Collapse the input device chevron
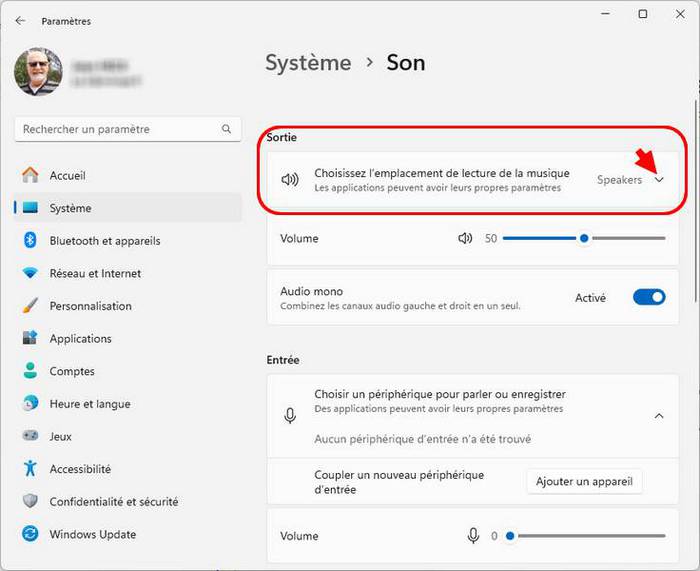The image size is (700, 571). click(659, 416)
